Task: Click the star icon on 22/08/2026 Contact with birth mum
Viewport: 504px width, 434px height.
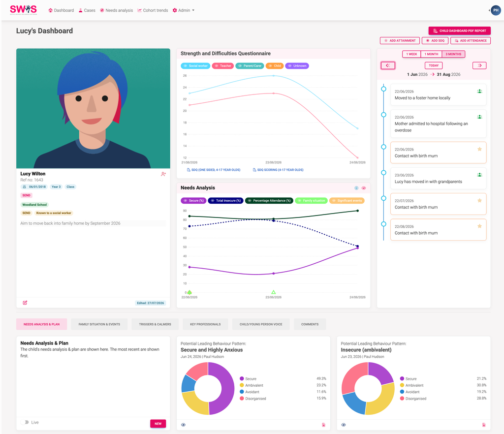Action: [x=479, y=226]
